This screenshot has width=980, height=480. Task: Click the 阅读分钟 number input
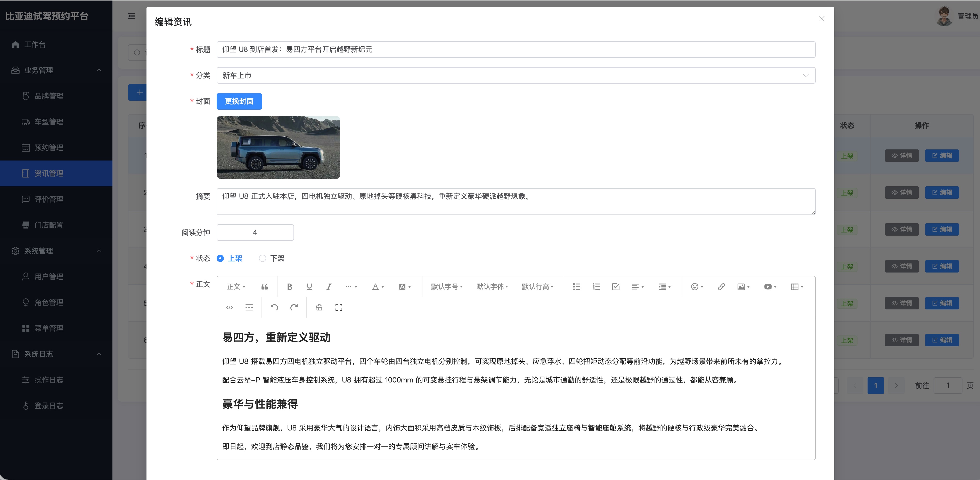pyautogui.click(x=255, y=232)
